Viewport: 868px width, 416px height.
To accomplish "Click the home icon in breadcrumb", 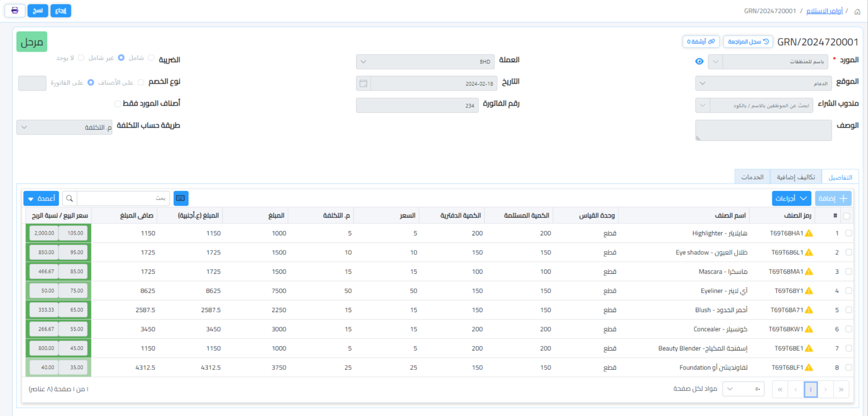I will 857,12.
